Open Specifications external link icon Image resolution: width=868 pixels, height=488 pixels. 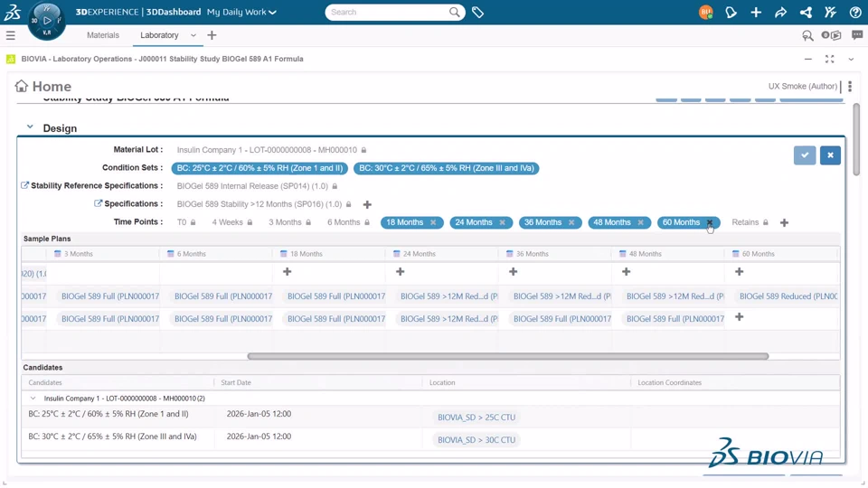pos(98,203)
